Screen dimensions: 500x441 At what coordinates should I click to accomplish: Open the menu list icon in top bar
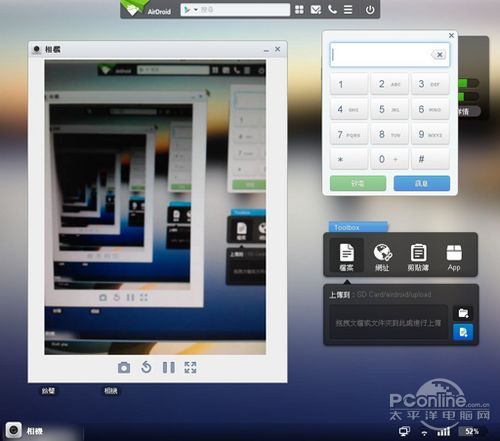coord(348,9)
